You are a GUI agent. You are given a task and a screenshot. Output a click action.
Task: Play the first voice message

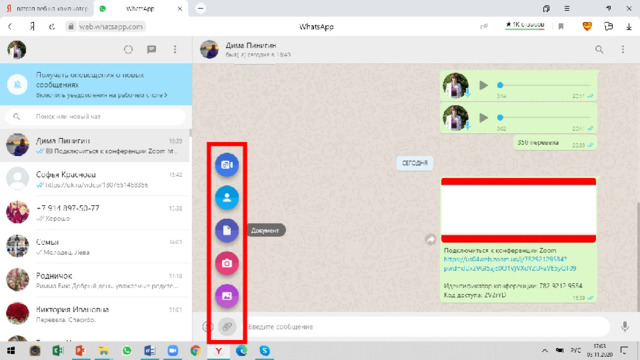(x=483, y=85)
